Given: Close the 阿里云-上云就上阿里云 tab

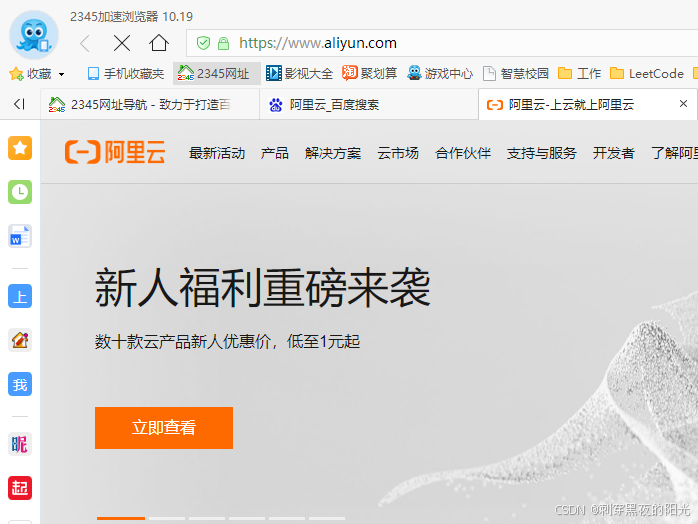Looking at the screenshot, I should coord(683,104).
